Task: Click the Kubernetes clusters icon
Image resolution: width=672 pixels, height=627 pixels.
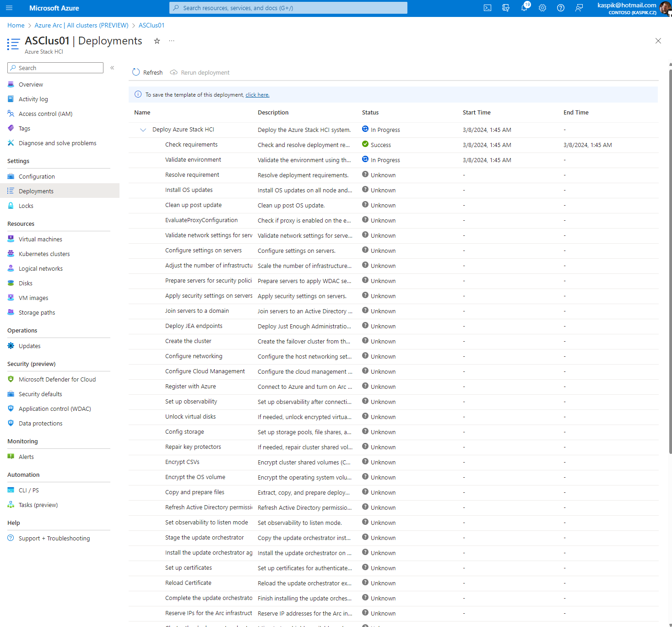Action: click(11, 254)
